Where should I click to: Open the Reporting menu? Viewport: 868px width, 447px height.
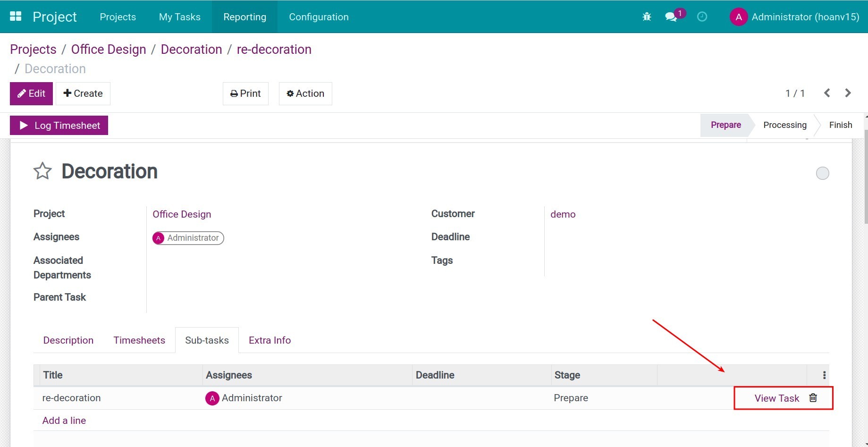[x=244, y=17]
